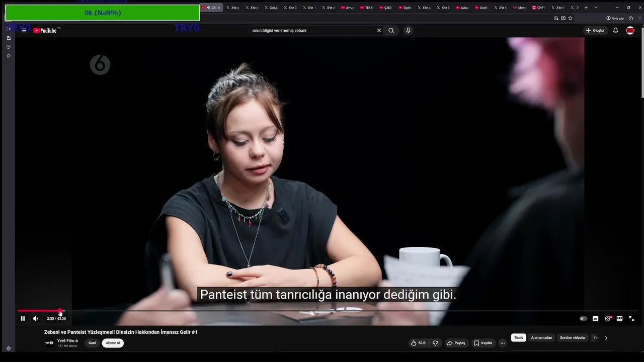Switch to the Gorill browser tab
Viewport: 644px width, 362px height.
481,8
